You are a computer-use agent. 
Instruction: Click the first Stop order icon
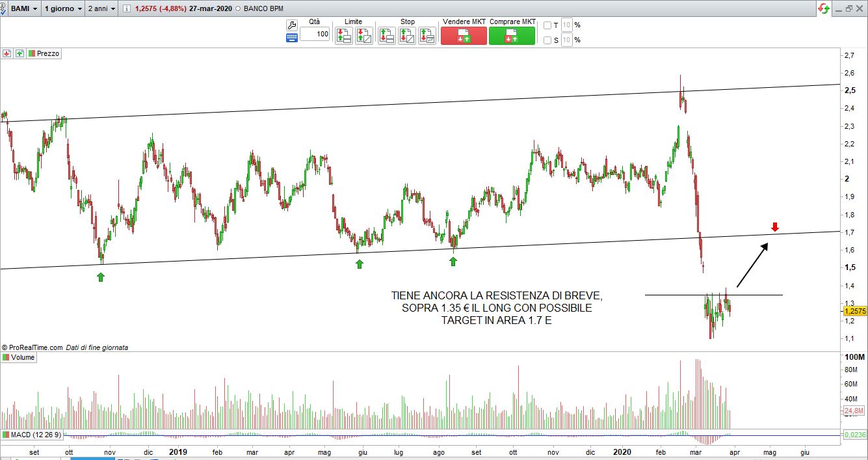coord(387,35)
